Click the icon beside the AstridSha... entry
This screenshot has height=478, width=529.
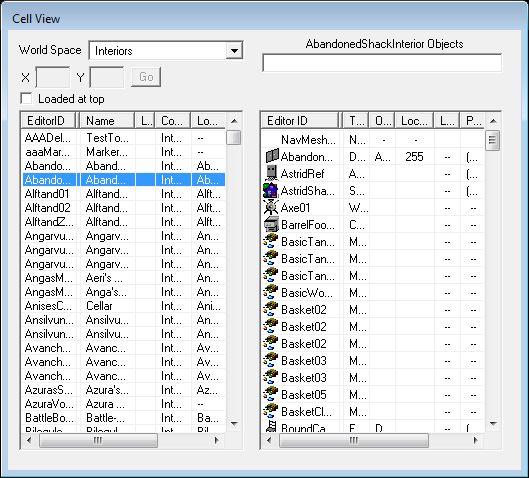pyautogui.click(x=271, y=190)
